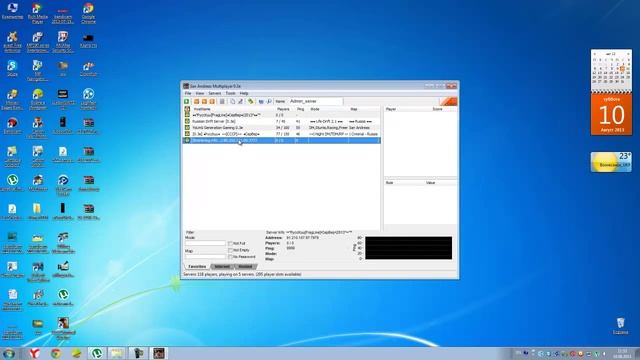Switch to the Favorites tab

(197, 267)
